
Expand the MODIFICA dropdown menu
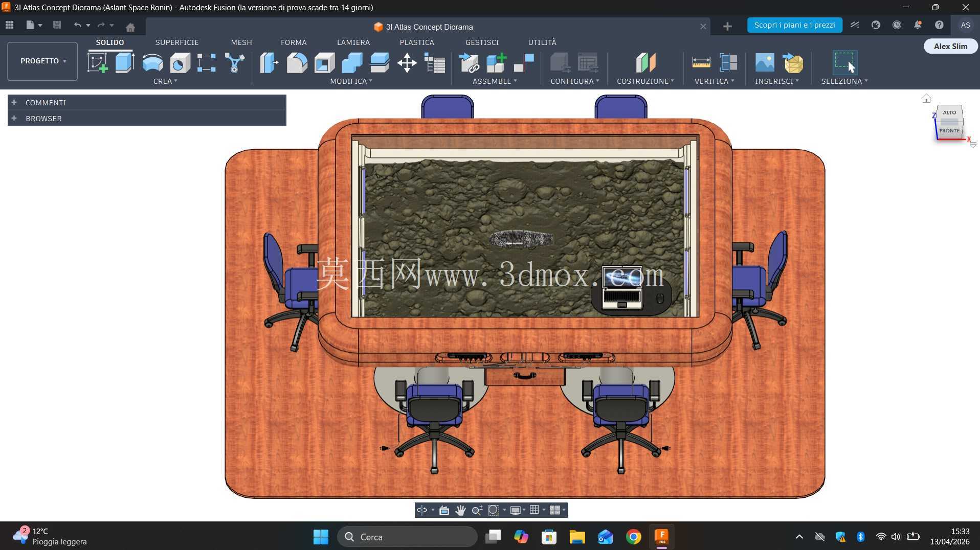point(351,81)
